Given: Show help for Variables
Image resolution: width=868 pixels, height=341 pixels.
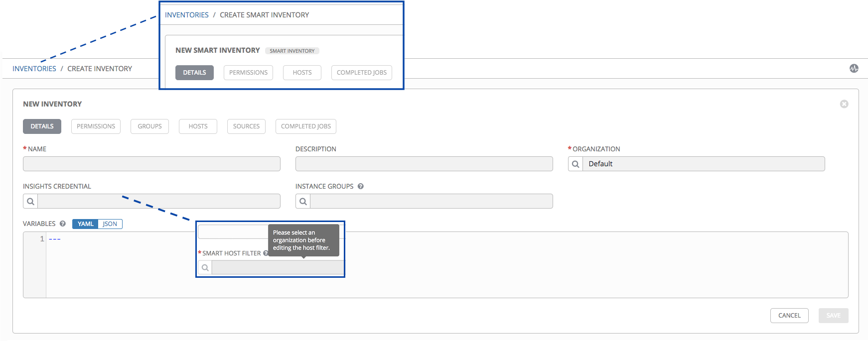Looking at the screenshot, I should point(63,224).
